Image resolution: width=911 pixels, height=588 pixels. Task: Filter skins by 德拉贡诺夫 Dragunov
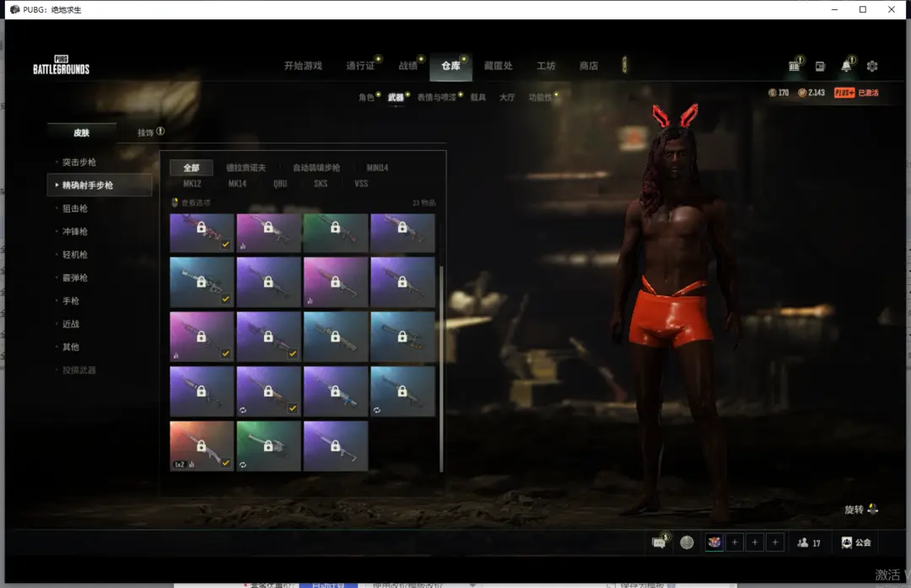pos(245,167)
